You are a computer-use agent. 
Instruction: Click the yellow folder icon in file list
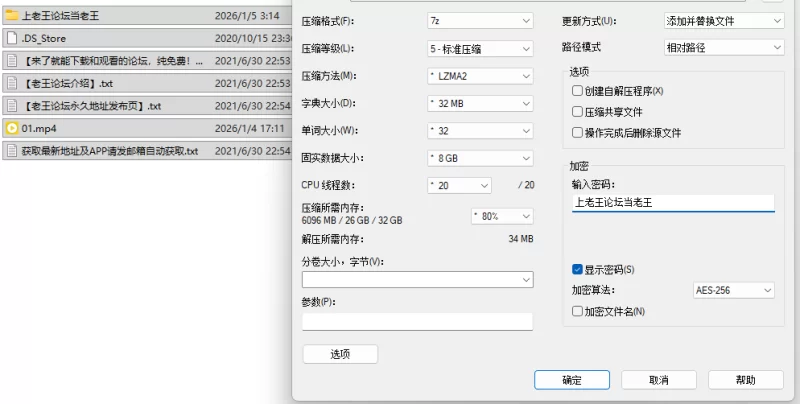click(12, 16)
